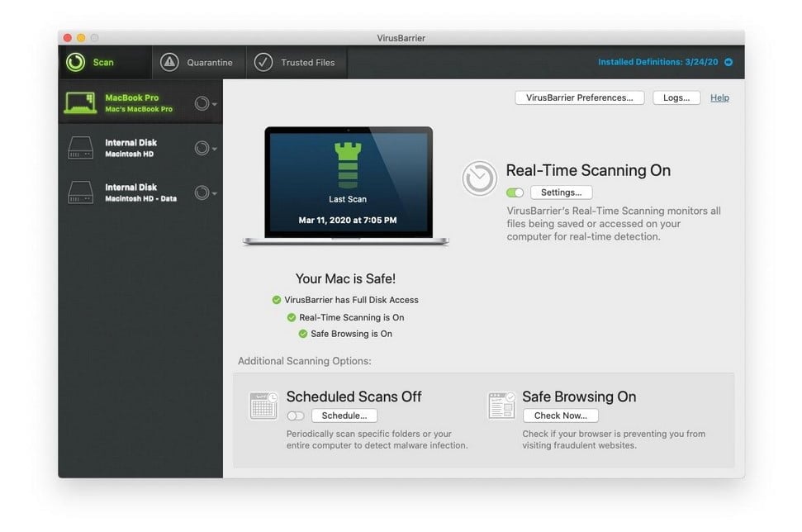Click green check beside Full Disk Access
The image size is (802, 532).
pos(276,300)
